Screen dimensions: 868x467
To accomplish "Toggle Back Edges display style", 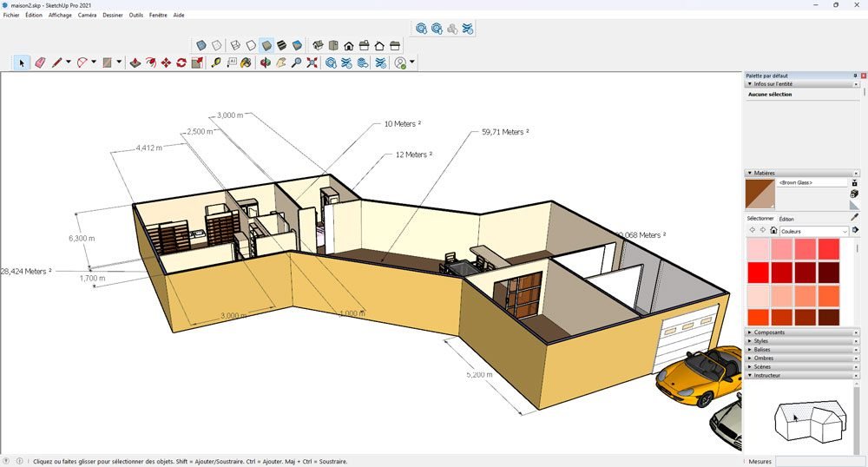I will 216,45.
